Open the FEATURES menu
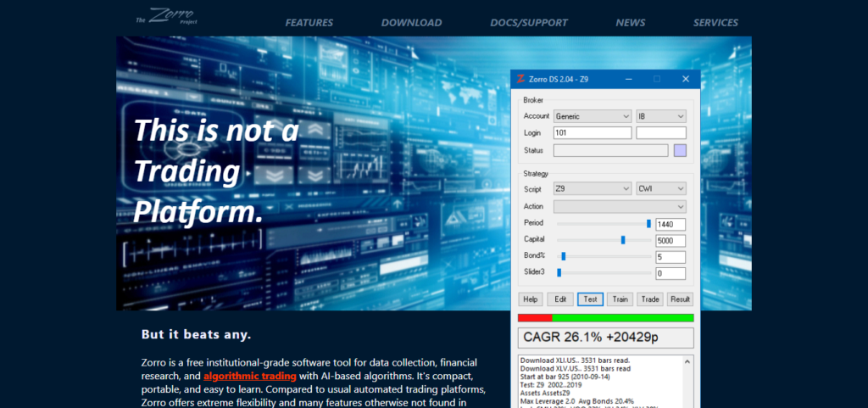 click(x=309, y=23)
